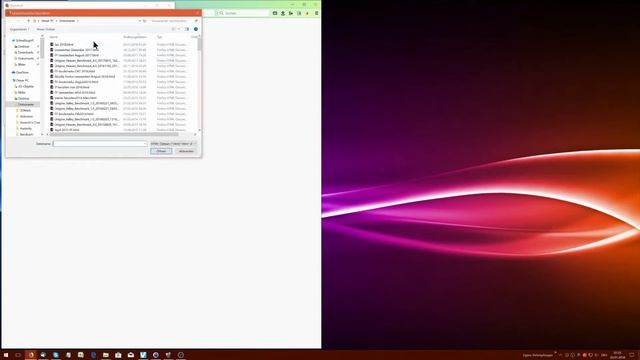Click the Dokumente breadcrumb in the address bar

67,21
